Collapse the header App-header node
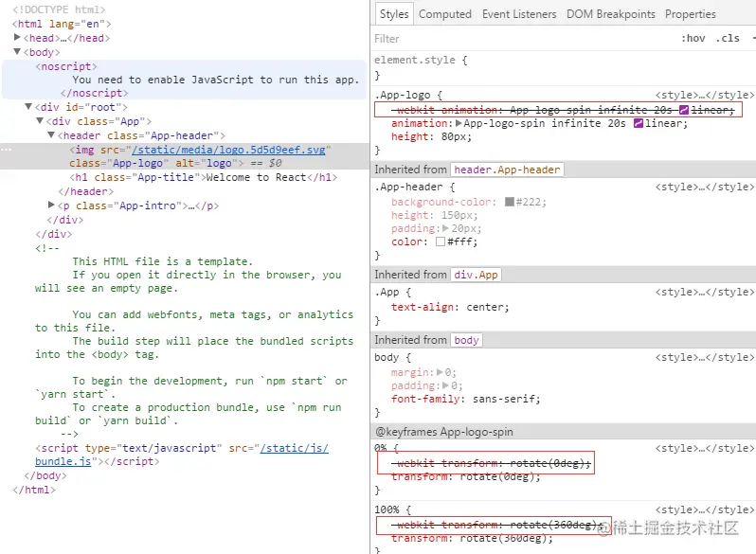The width and height of the screenshot is (756, 554). (x=51, y=135)
